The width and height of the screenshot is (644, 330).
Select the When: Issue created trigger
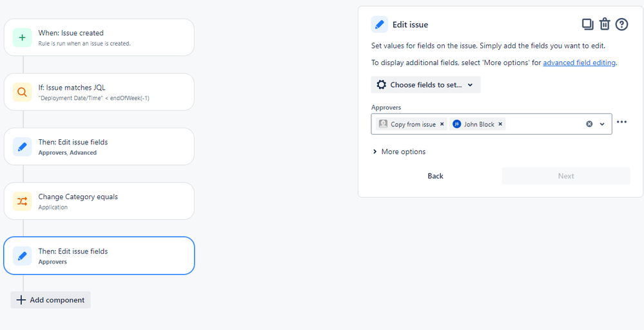click(x=99, y=37)
